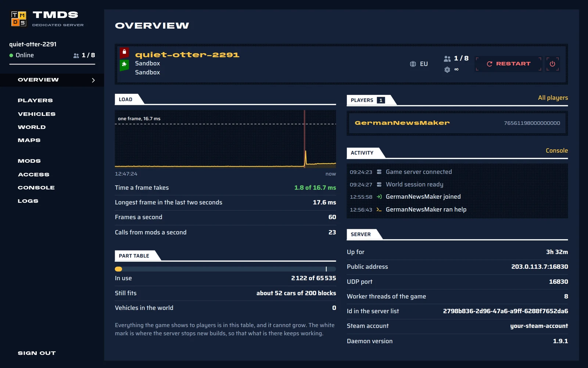588x368 pixels.
Task: Click the public address 203.0.113.7:16830
Action: 539,267
